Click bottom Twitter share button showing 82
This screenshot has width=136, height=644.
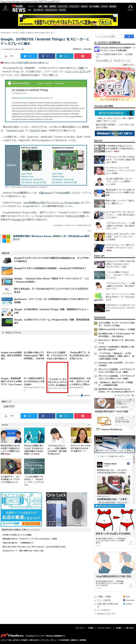point(29,416)
